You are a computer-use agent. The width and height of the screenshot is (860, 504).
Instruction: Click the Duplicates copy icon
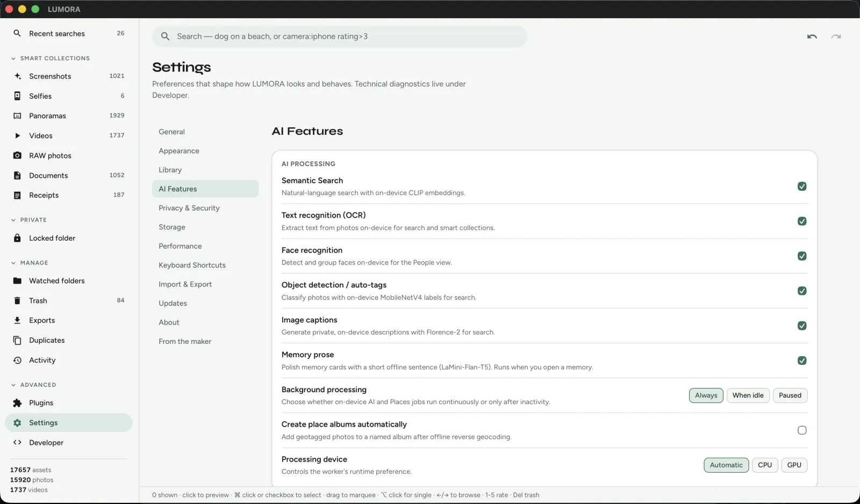tap(17, 341)
